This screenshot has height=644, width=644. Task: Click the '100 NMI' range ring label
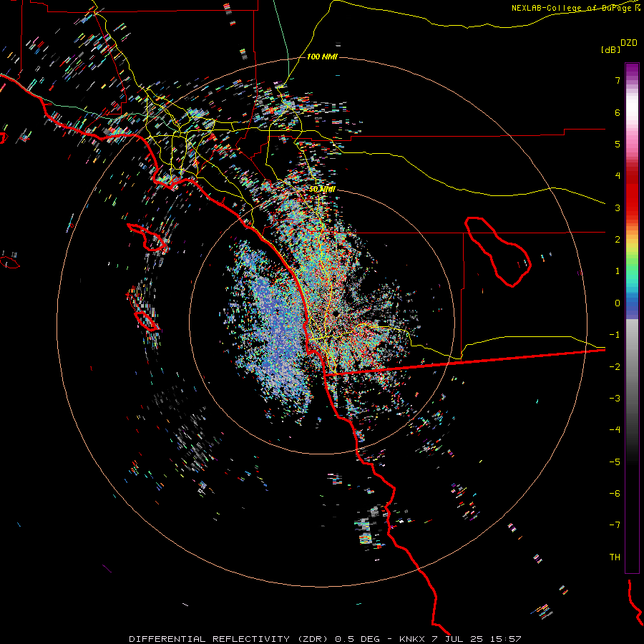tap(322, 57)
